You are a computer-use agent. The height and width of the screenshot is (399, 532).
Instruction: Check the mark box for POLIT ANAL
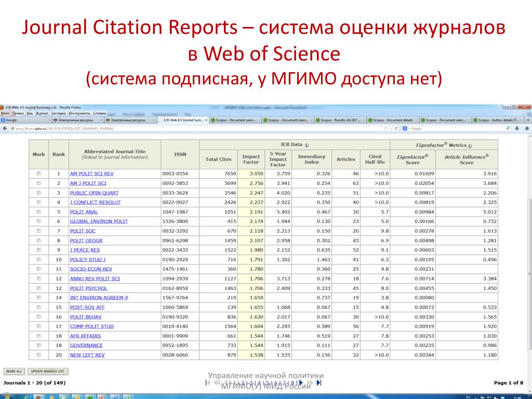[38, 212]
